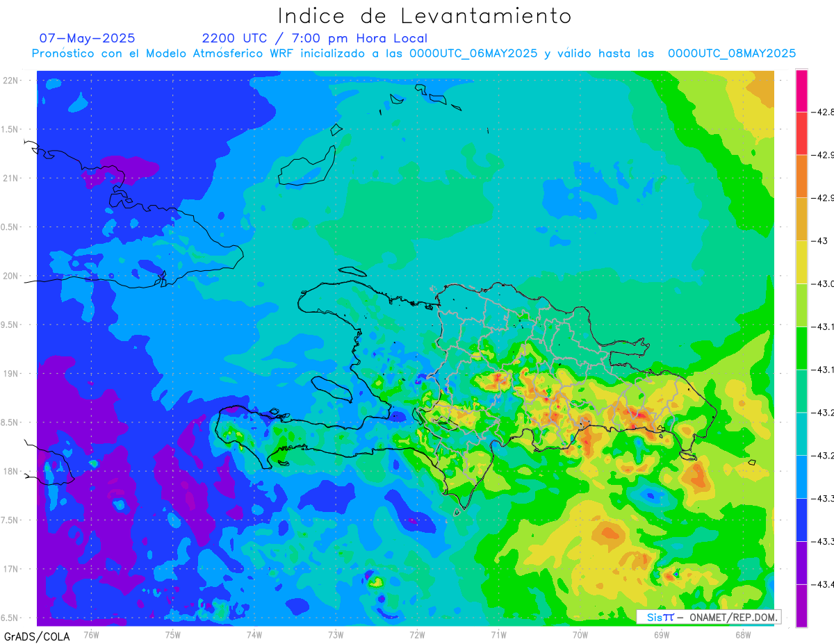Click the "21N" latitude label
834x644 pixels.
pyautogui.click(x=11, y=178)
